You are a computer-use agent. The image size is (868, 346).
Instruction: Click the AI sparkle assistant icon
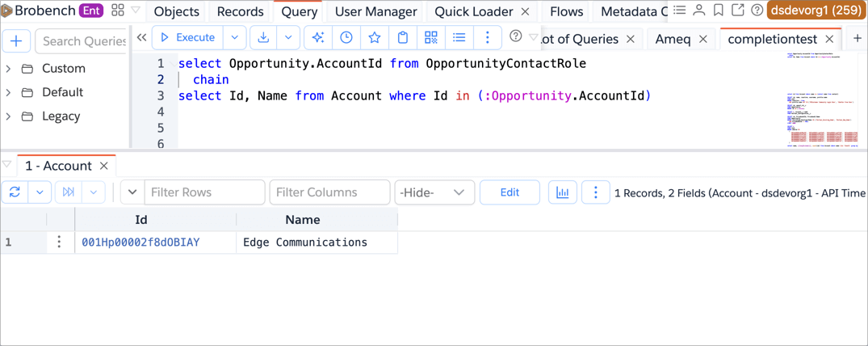pos(318,38)
